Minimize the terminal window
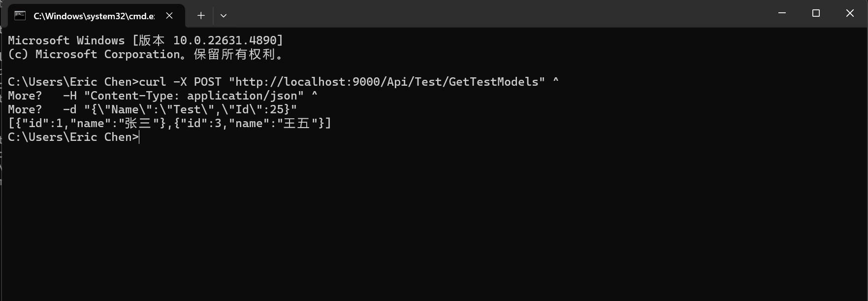Image resolution: width=868 pixels, height=301 pixels. pos(782,13)
